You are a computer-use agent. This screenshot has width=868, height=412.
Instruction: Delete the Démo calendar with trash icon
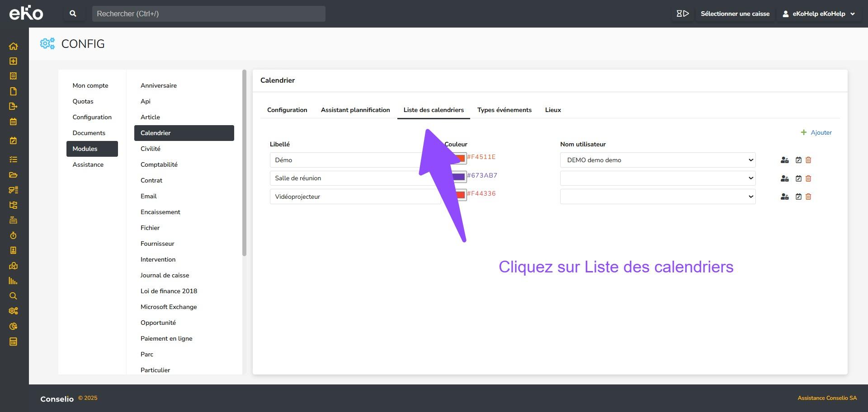click(808, 160)
